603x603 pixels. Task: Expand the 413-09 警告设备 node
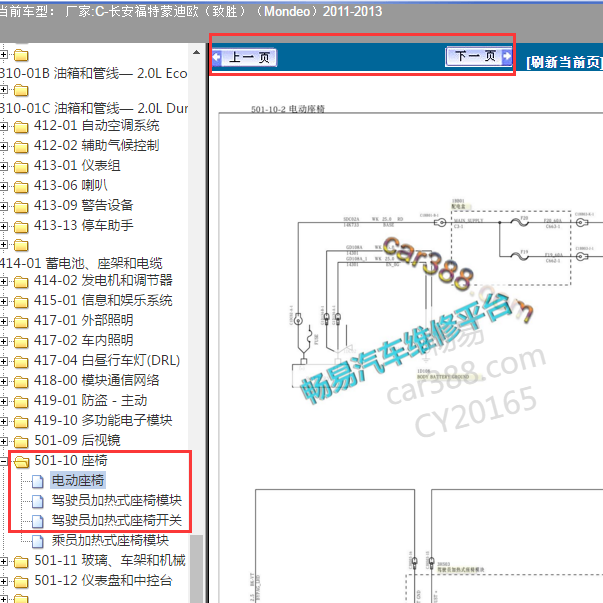[x=3, y=206]
